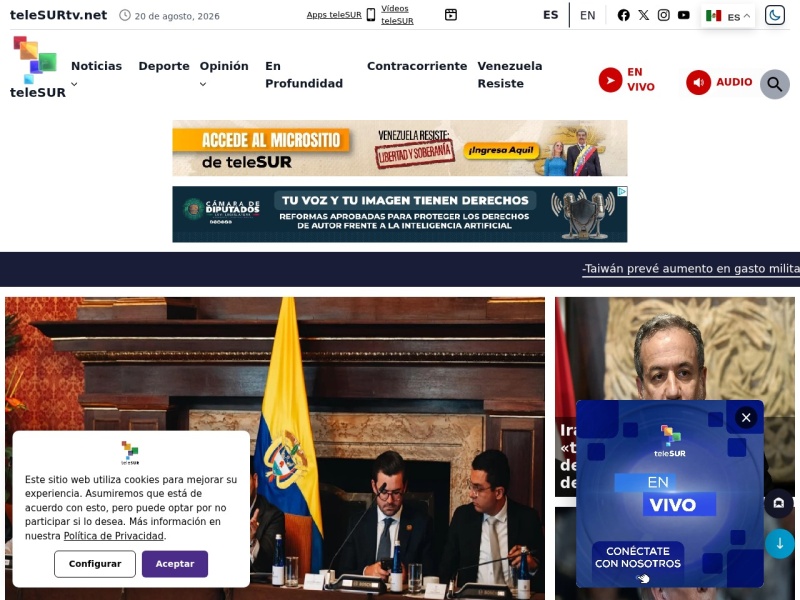Image resolution: width=800 pixels, height=600 pixels.
Task: Open the Cámara de Diputados ad banner
Action: point(399,214)
